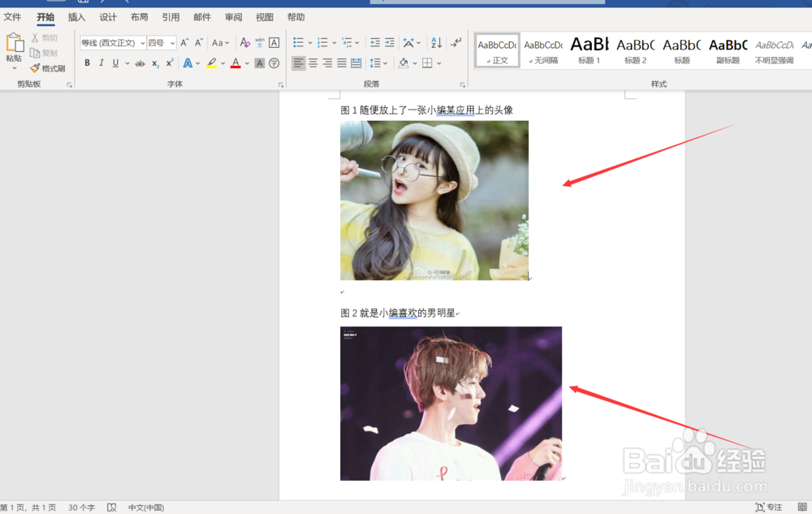Apply superscript formatting
Screen dimensions: 812x514
169,61
